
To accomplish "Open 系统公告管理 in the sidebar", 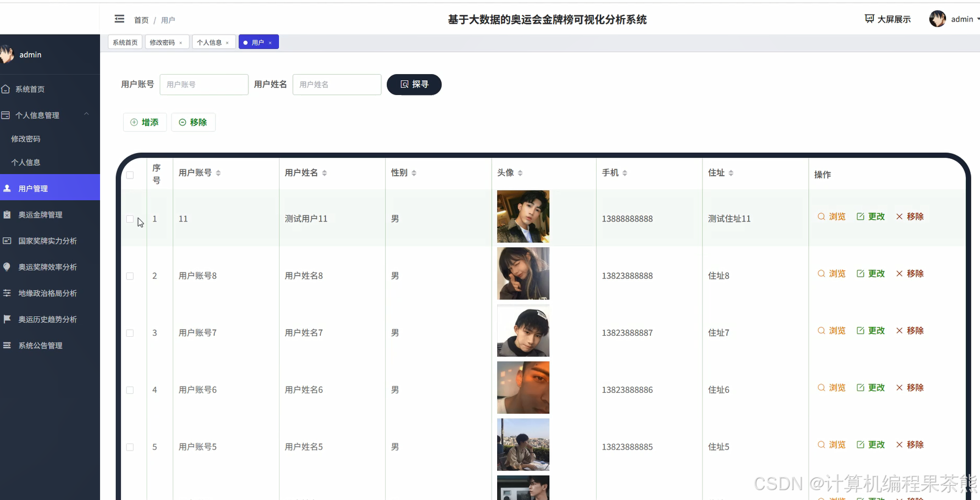I will (x=50, y=346).
